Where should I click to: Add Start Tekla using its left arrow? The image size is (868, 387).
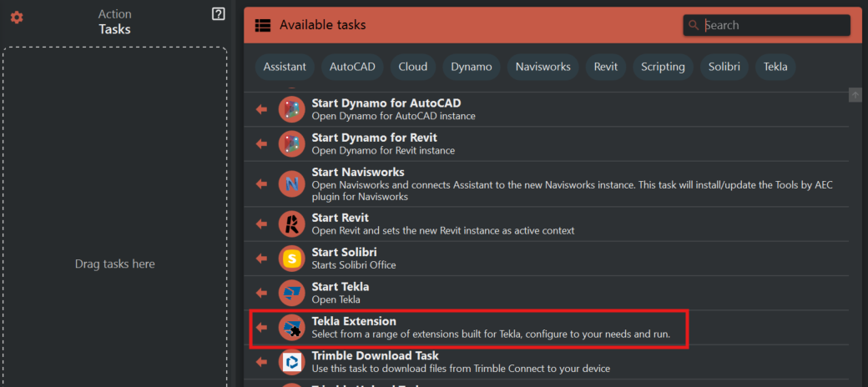click(261, 293)
